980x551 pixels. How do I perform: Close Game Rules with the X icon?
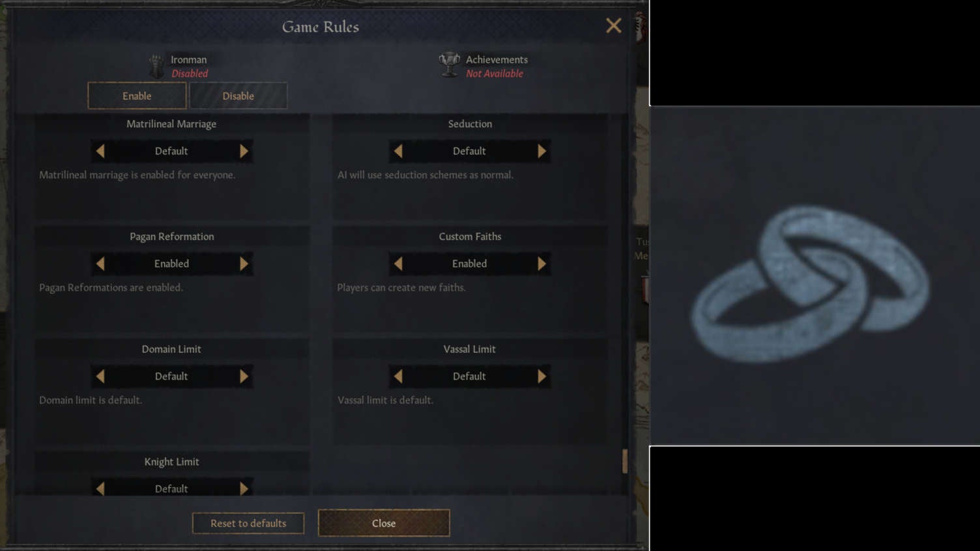pos(613,25)
